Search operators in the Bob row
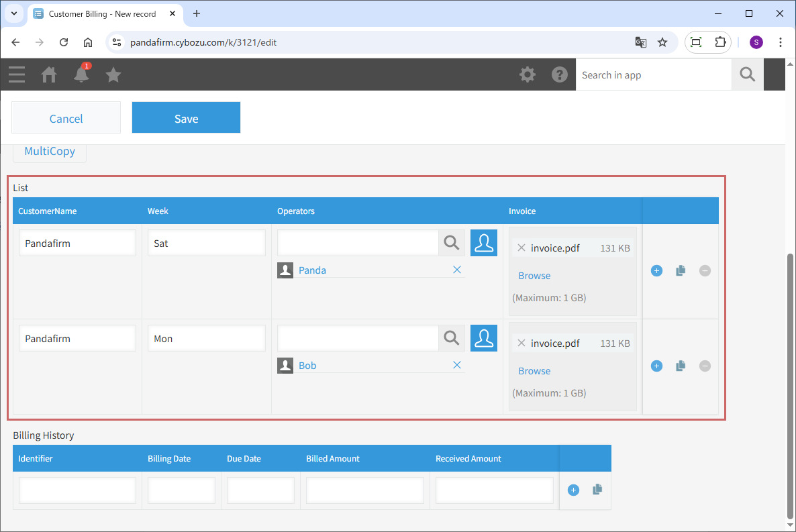796x532 pixels. pos(452,338)
